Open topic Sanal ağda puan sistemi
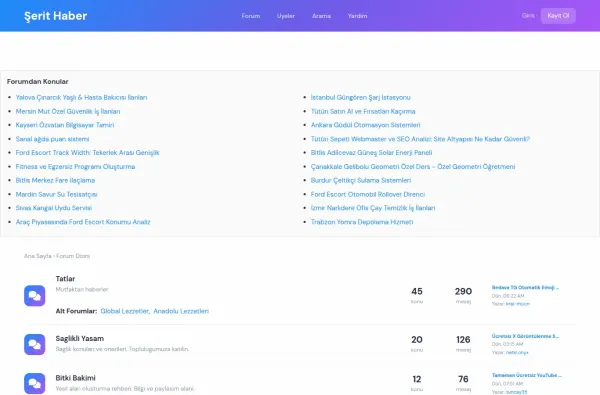Viewport: 600px width, 395px height. coord(52,139)
